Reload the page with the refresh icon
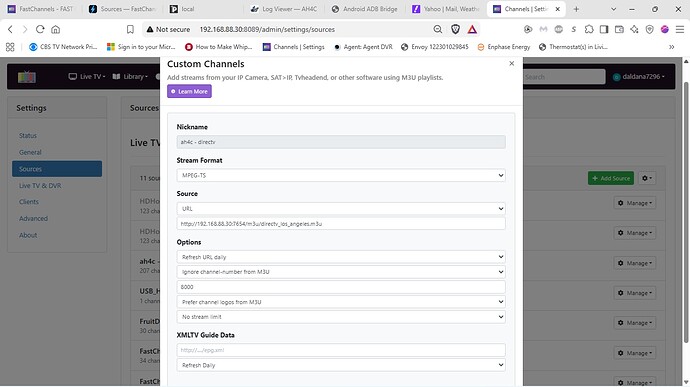Screen dimensions: 690x387 pos(40,29)
